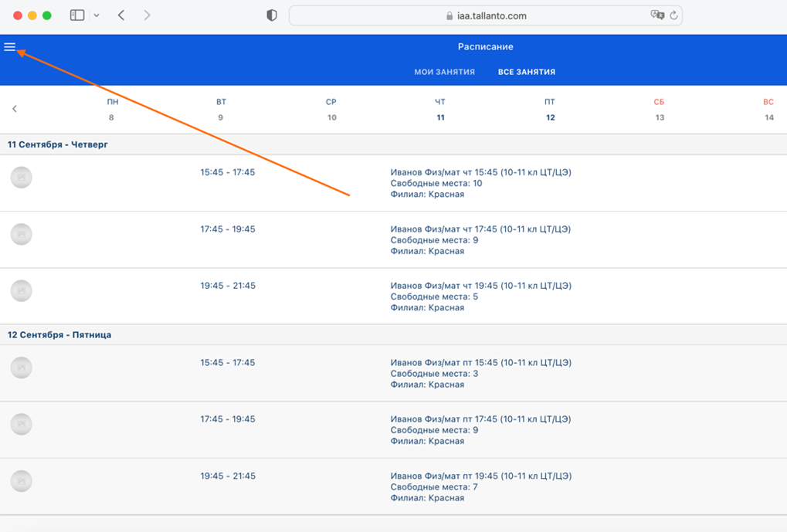The height and width of the screenshot is (532, 787).
Task: Select Saturday 13 in the week bar
Action: point(659,110)
